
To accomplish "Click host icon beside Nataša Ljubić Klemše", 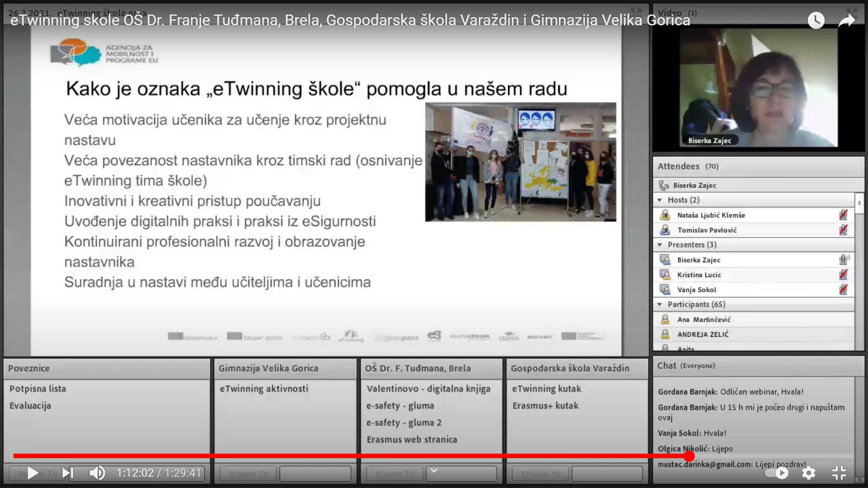I will tap(665, 215).
